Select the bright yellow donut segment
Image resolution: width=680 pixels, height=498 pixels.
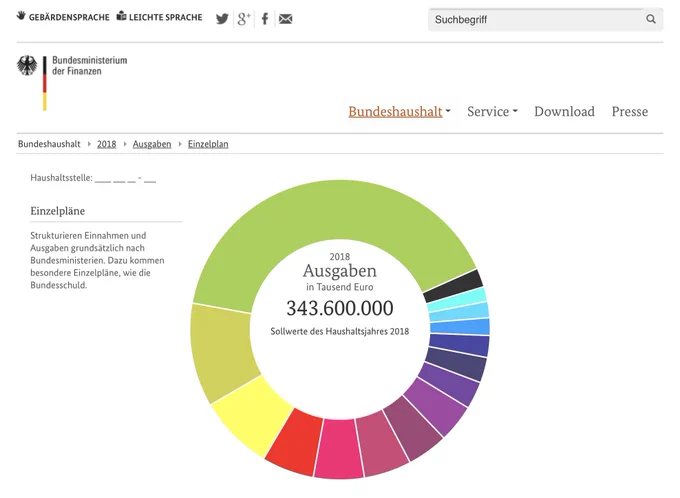(254, 416)
